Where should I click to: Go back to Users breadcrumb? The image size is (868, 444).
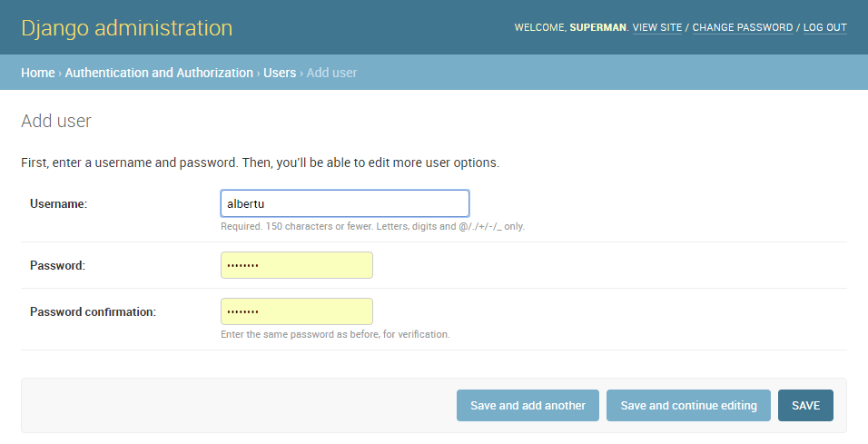tap(280, 73)
